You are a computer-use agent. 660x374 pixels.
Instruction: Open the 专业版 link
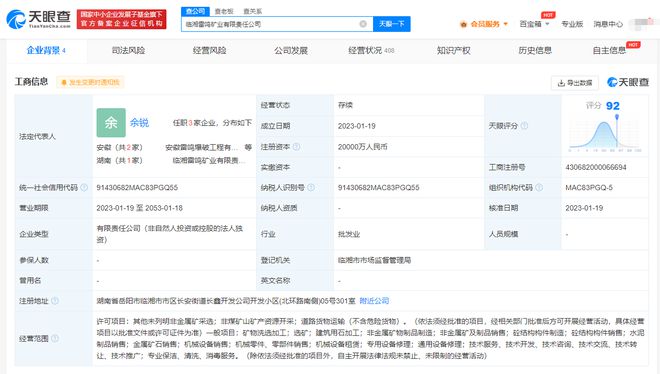point(572,24)
